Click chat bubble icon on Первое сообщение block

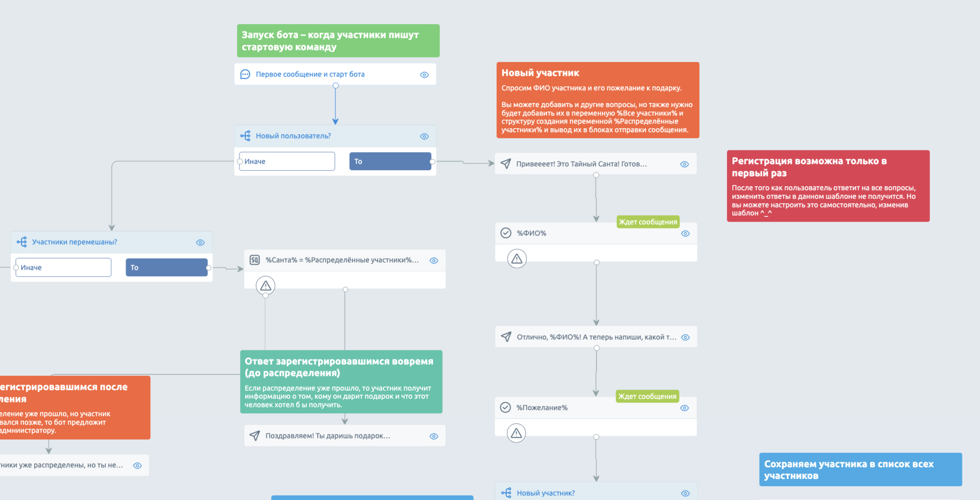tap(245, 74)
